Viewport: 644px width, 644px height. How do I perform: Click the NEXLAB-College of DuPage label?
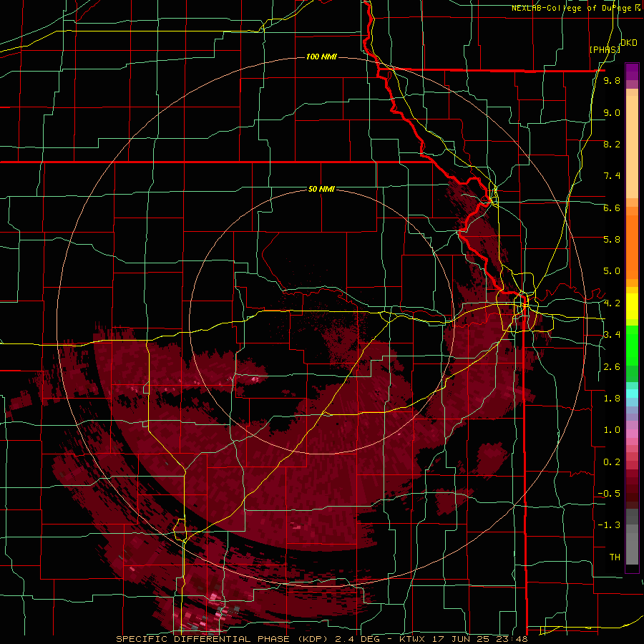pyautogui.click(x=572, y=8)
